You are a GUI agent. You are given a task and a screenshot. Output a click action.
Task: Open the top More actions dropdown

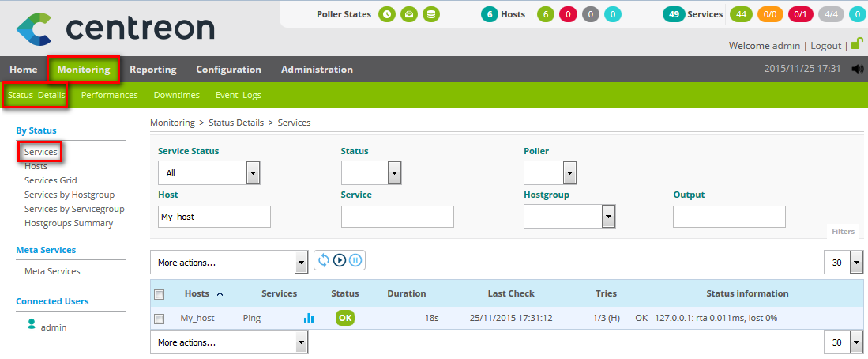coord(229,263)
